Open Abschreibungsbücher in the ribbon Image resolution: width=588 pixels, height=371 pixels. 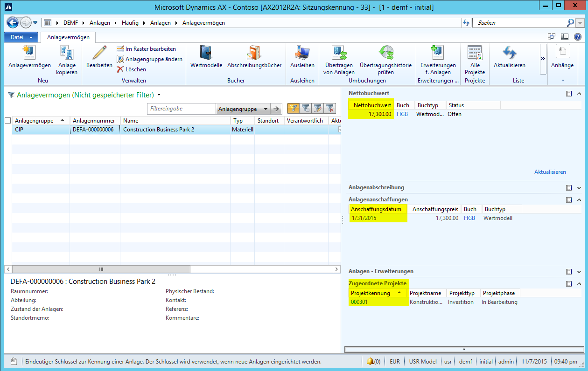tap(254, 53)
